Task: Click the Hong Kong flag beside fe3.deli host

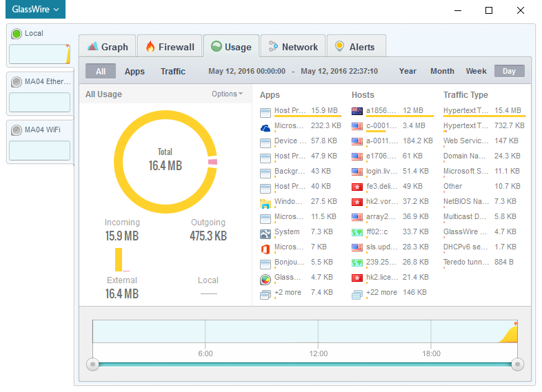Action: 357,187
